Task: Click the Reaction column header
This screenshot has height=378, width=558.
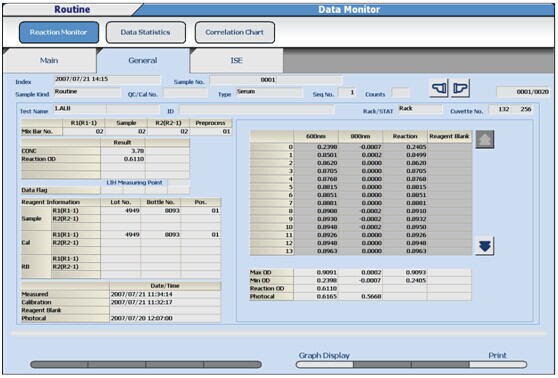Action: click(x=405, y=136)
